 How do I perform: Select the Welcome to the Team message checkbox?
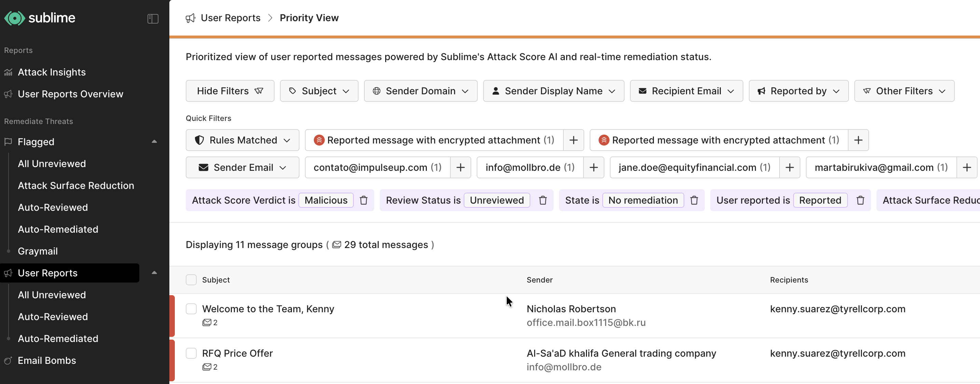tap(191, 308)
